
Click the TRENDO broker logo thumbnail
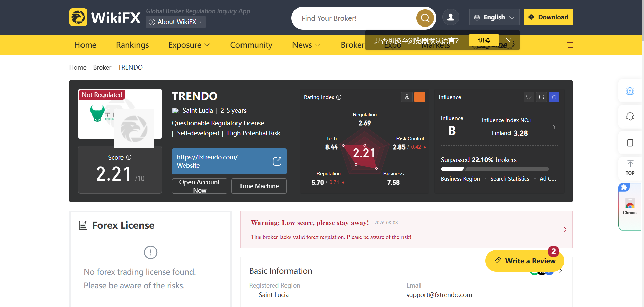coord(120,114)
